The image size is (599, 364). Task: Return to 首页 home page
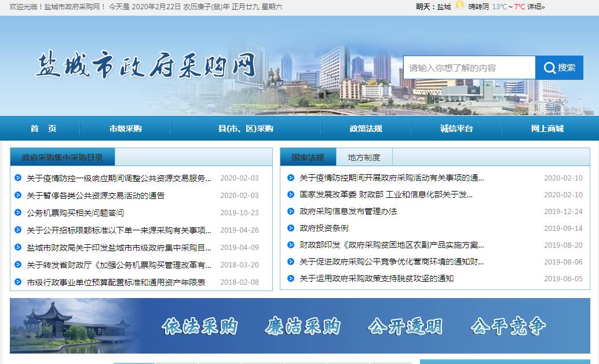[x=43, y=128]
